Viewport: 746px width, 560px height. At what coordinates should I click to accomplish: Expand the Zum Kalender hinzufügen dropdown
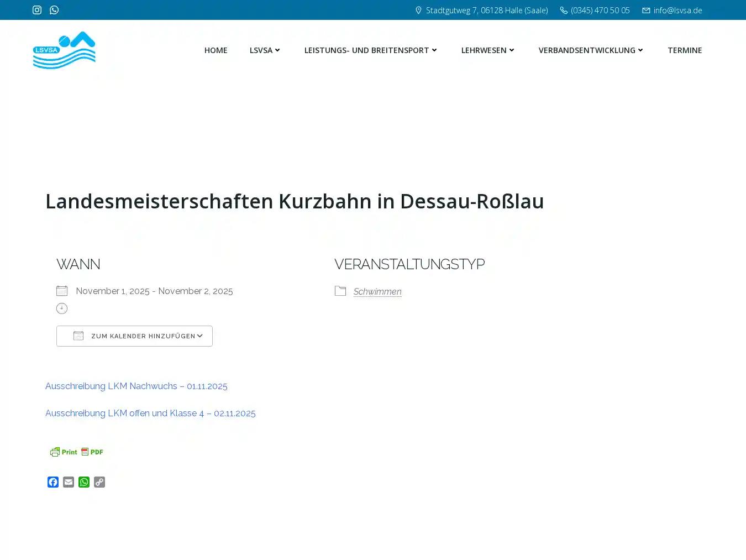(x=134, y=336)
